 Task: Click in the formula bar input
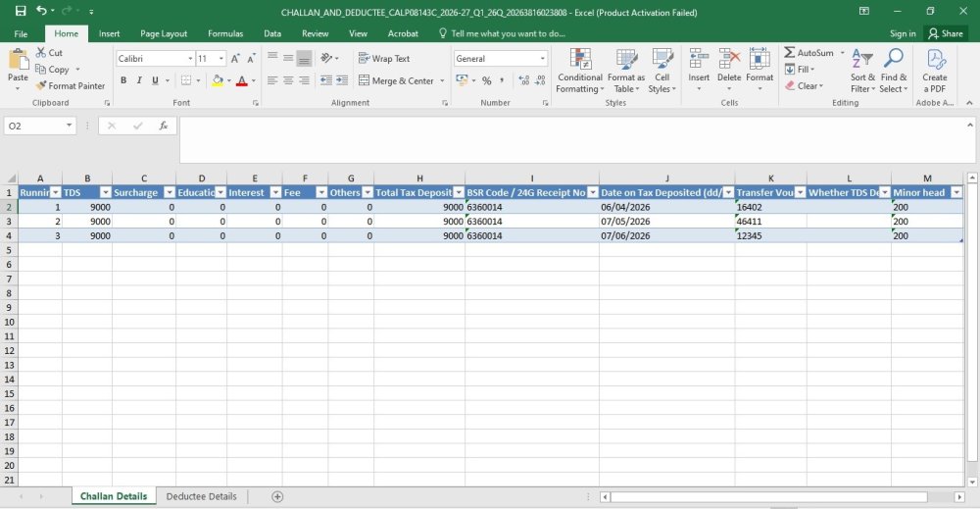tap(572, 139)
